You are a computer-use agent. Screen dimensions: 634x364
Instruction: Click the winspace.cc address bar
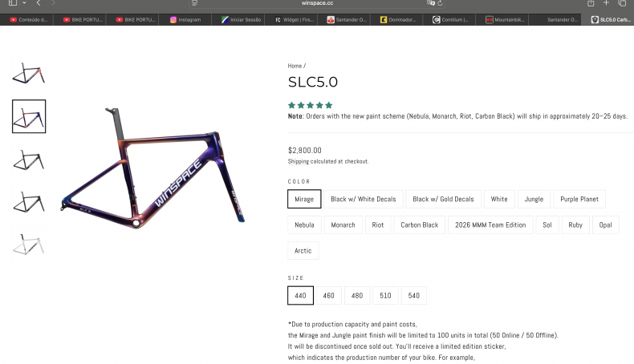317,3
